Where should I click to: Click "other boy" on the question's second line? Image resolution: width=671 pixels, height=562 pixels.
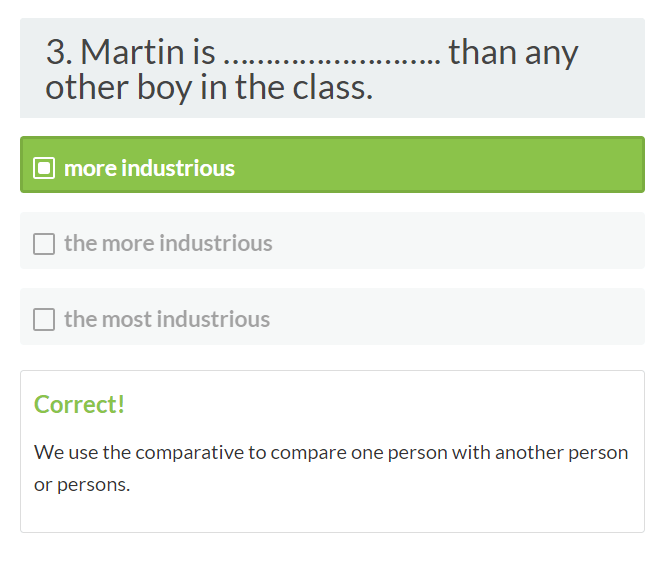[x=112, y=87]
